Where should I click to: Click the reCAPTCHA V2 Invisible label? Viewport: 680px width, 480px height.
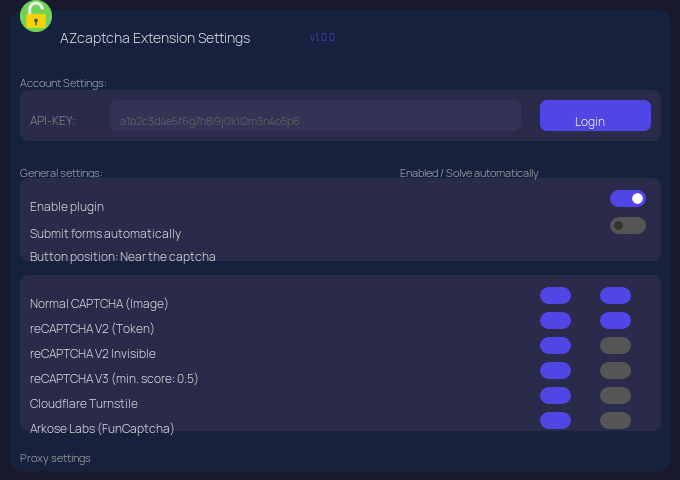93,353
